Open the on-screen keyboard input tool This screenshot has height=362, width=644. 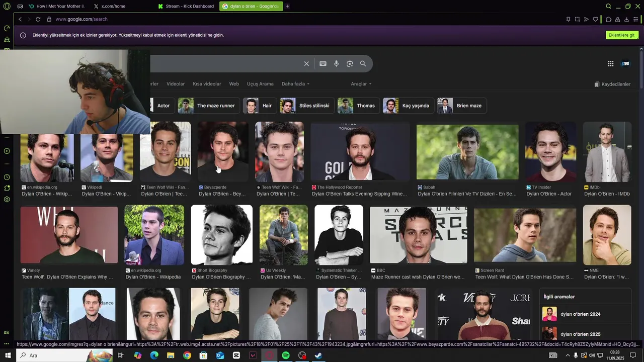coord(323,64)
